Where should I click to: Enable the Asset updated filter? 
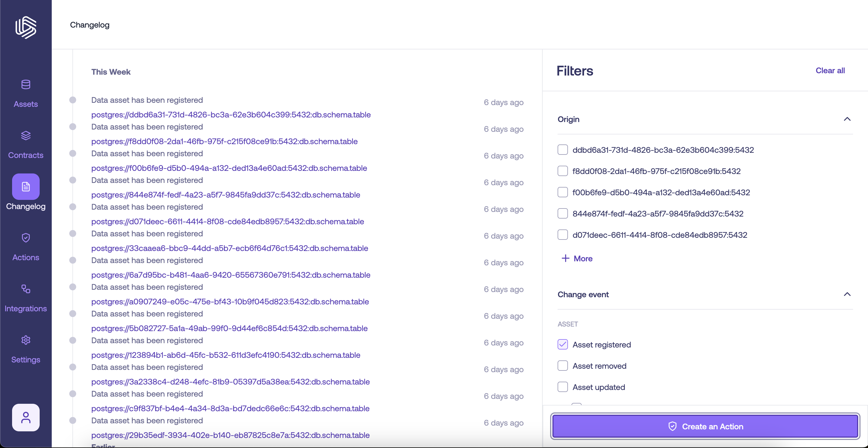562,387
